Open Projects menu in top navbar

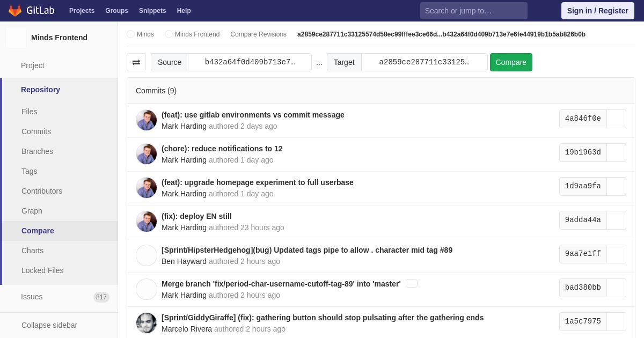82,11
